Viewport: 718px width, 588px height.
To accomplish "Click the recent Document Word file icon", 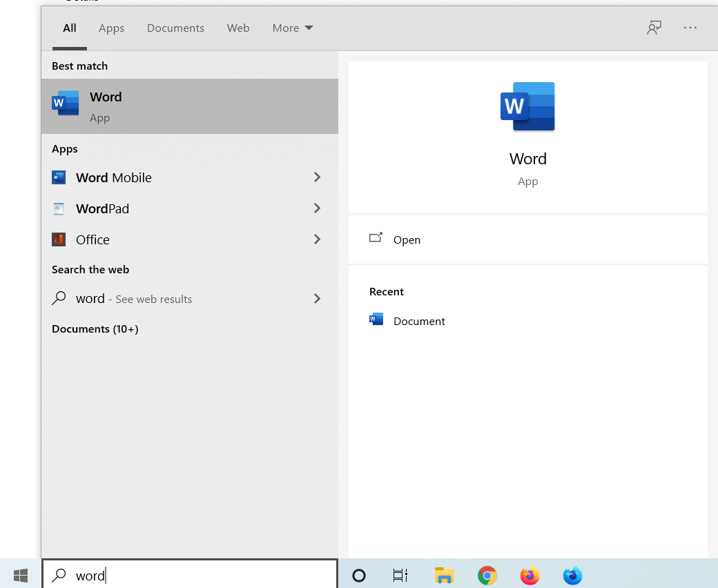I will 376,320.
